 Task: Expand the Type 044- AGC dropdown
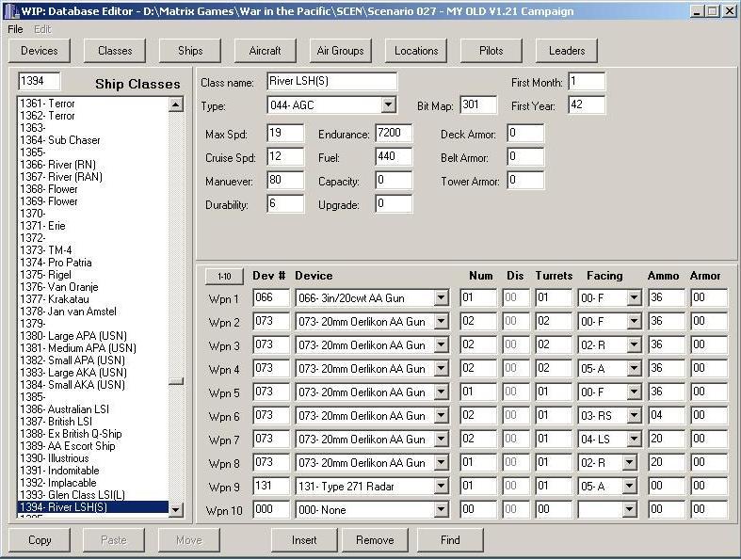388,104
